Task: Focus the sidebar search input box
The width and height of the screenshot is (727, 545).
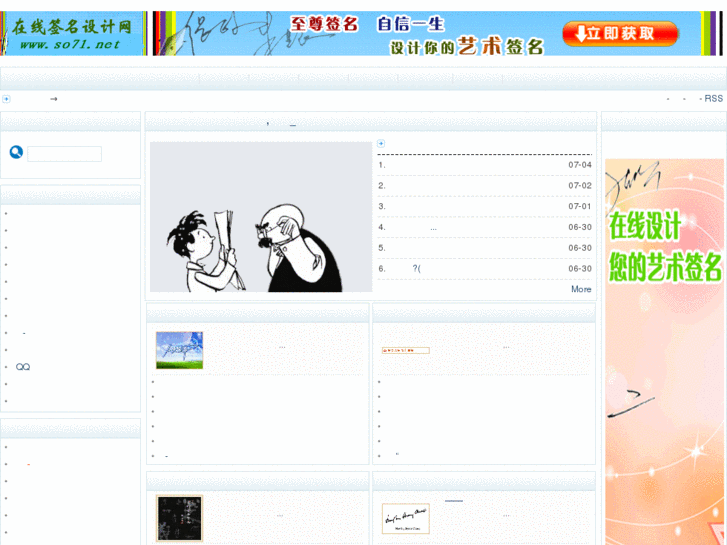Action: 64,154
